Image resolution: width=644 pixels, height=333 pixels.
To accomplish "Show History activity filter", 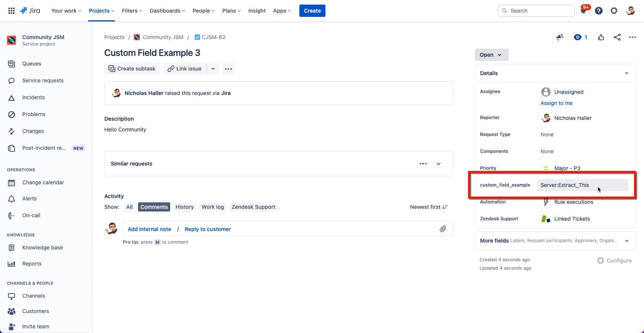I will click(184, 207).
